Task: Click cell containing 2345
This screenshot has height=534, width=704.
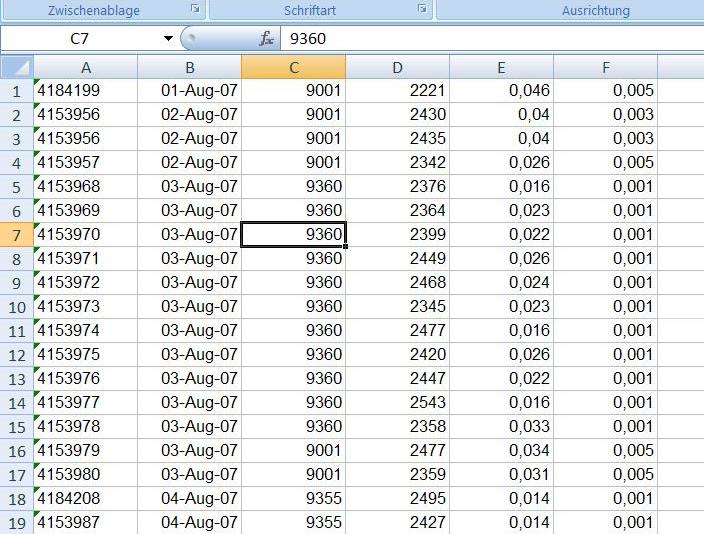Action: coord(397,307)
